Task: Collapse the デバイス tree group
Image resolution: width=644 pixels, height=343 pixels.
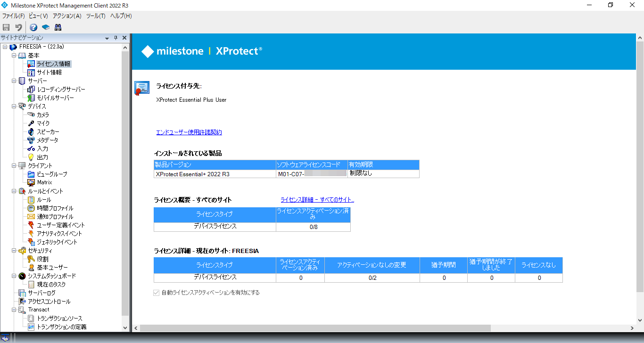Action: (x=14, y=106)
